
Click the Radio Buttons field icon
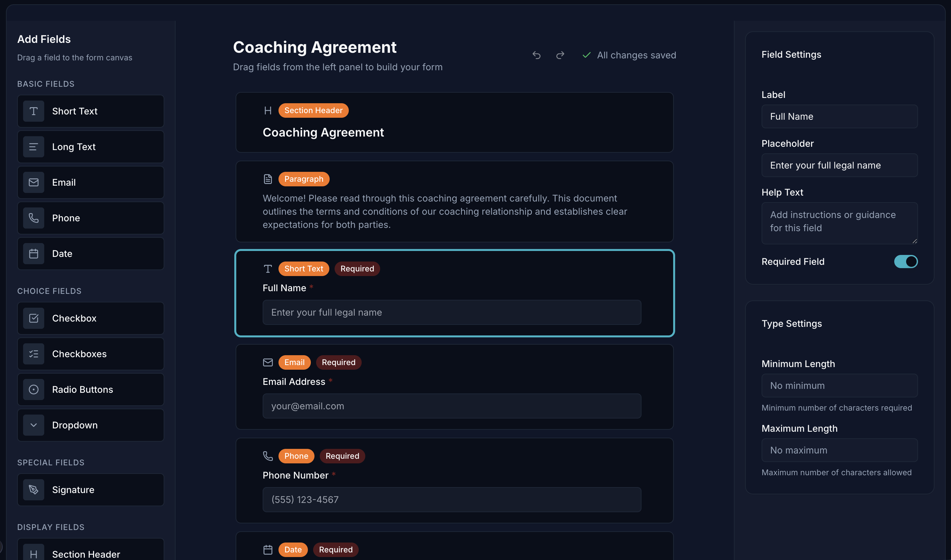[33, 389]
